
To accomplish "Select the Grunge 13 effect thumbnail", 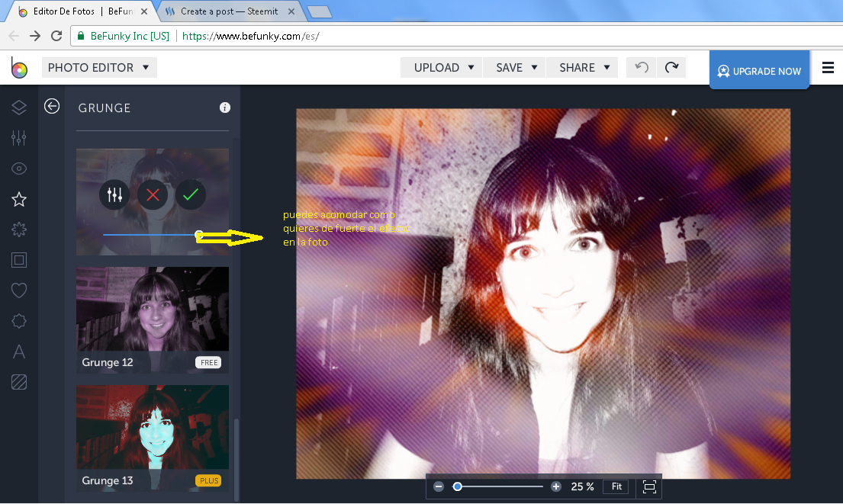I will point(153,438).
